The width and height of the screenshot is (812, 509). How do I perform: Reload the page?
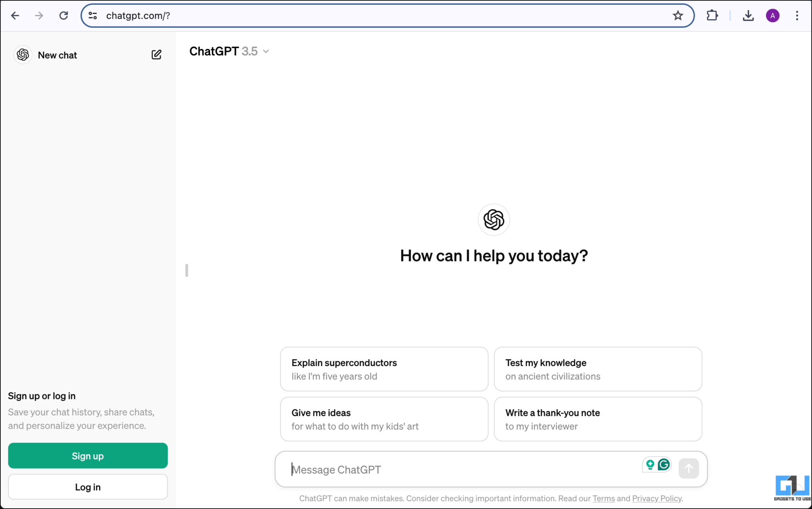[x=64, y=15]
